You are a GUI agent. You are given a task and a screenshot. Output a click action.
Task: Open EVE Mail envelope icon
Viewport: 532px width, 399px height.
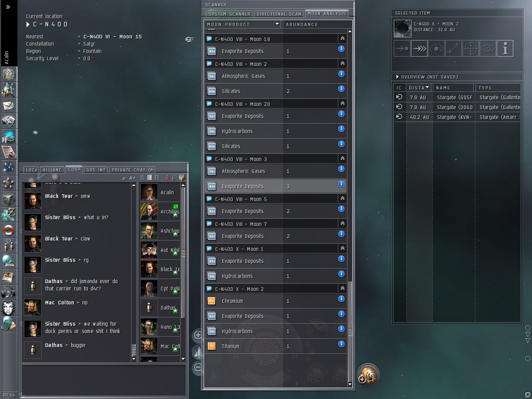[8, 106]
